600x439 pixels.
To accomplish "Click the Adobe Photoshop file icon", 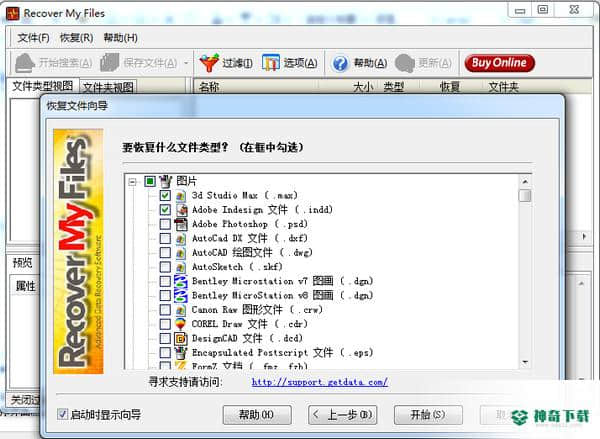I will click(181, 224).
